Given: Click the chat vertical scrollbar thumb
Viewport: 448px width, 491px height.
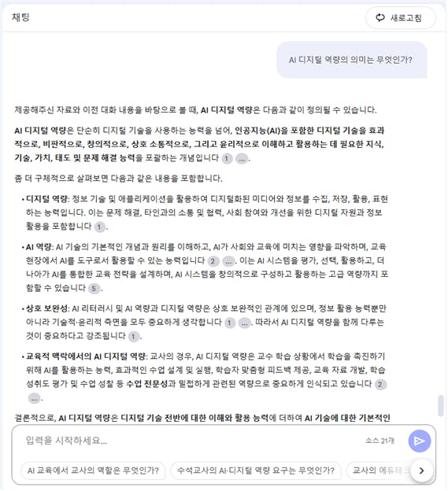Looking at the screenshot, I should pyautogui.click(x=441, y=405).
